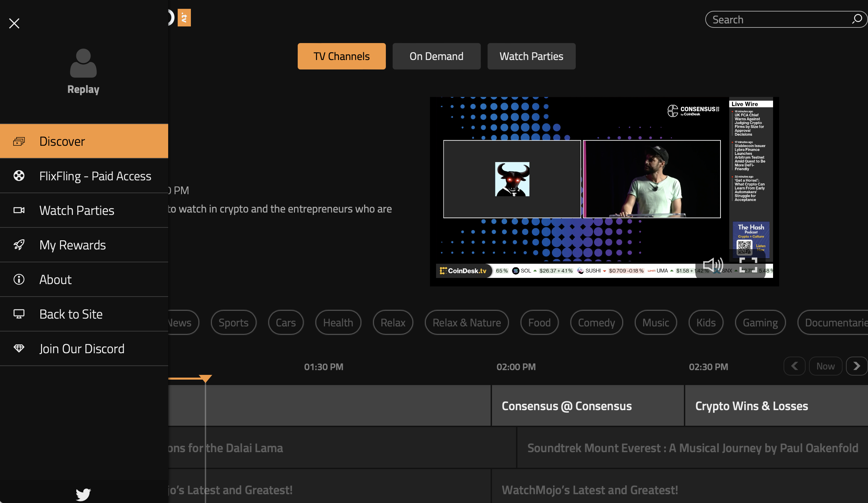Jump the schedule to Now

click(x=825, y=366)
